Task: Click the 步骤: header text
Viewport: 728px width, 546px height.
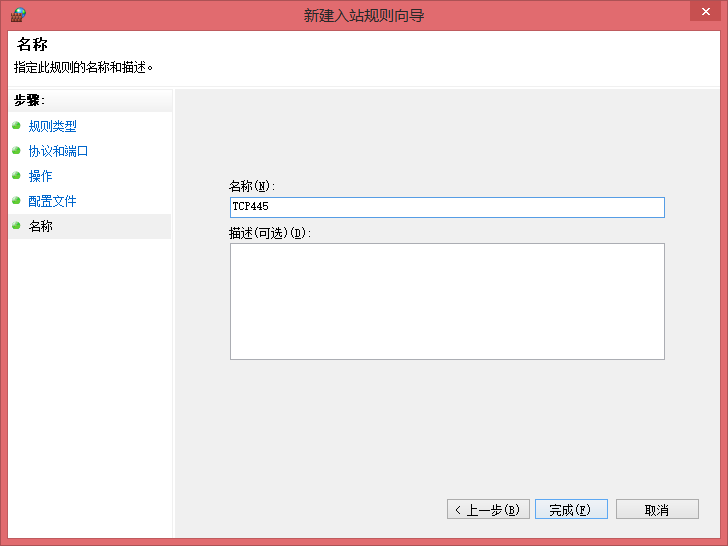Action: point(29,100)
